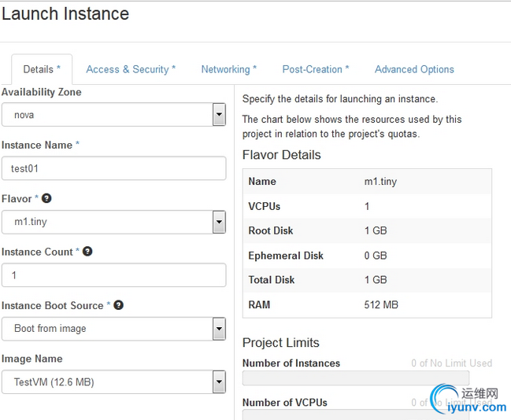Click the Instance Count help icon
This screenshot has height=420, width=511.
pos(87,252)
